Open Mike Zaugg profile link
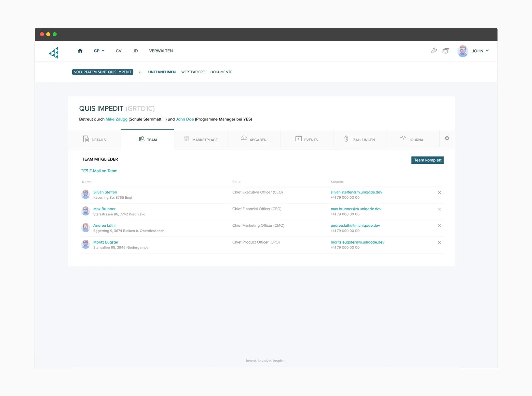Screen dimensions: 532x396 point(116,119)
